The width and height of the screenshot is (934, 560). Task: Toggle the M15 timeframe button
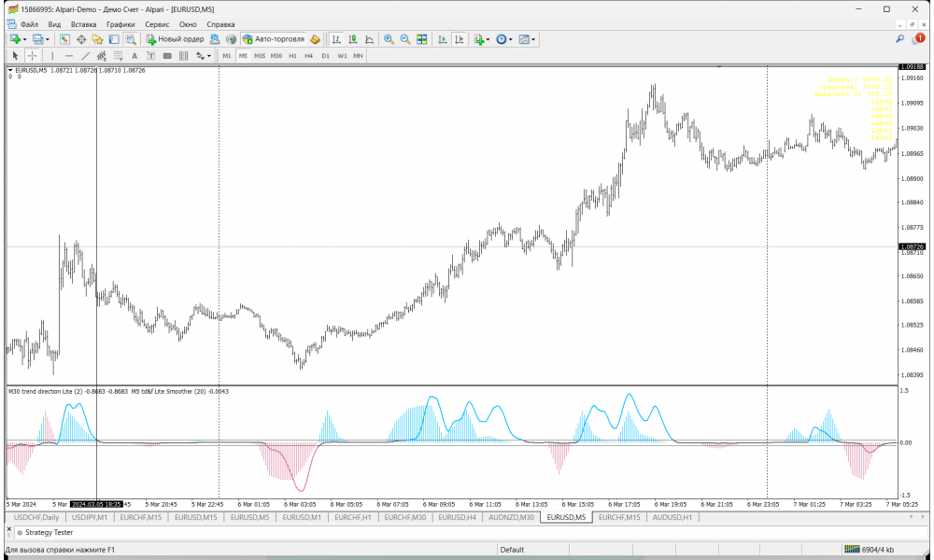[260, 56]
